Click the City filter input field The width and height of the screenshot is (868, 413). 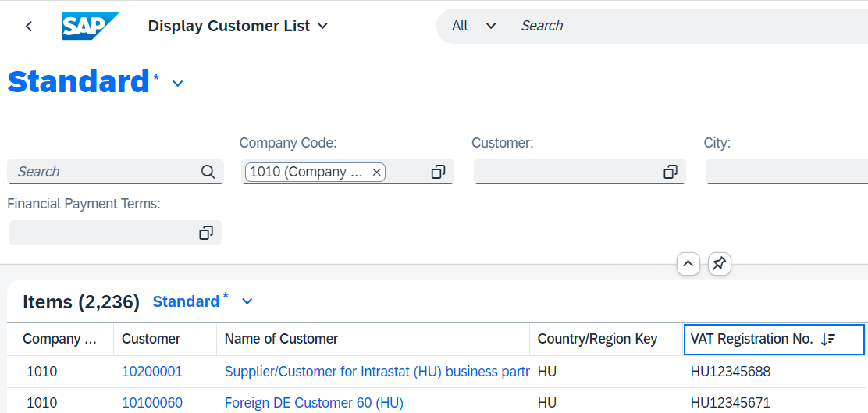(787, 173)
